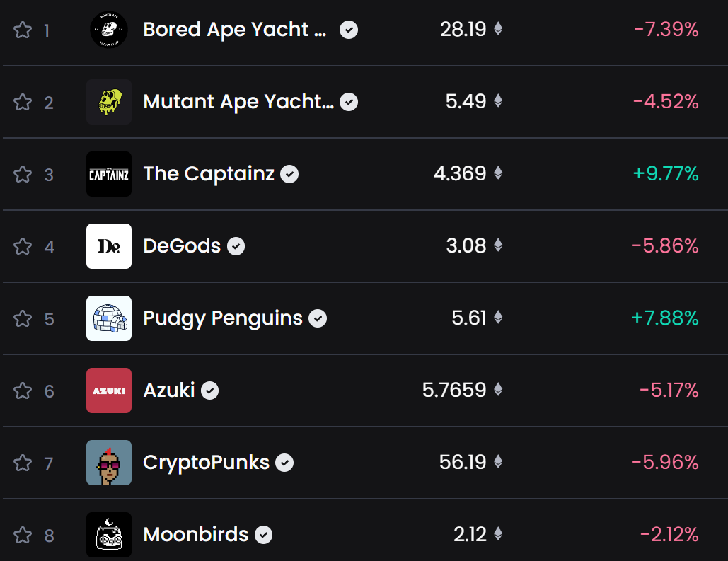This screenshot has height=561, width=728.
Task: Open the DeGods collection name link
Action: click(x=182, y=246)
